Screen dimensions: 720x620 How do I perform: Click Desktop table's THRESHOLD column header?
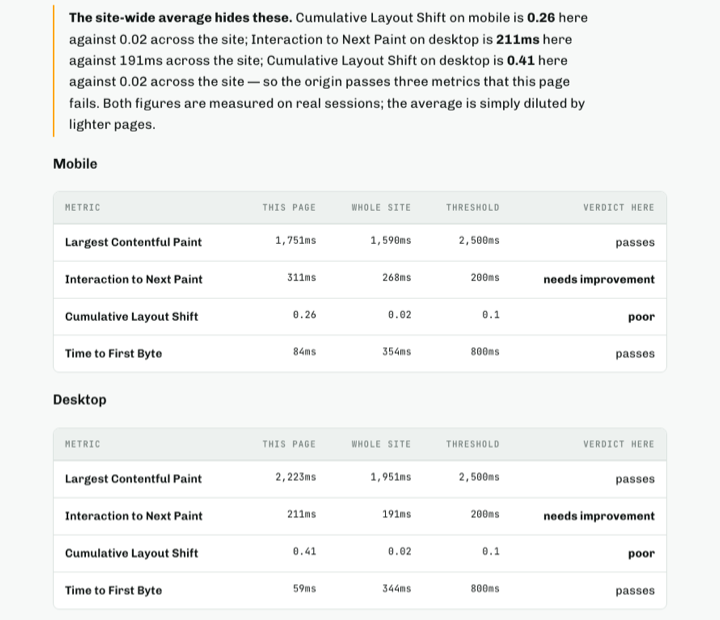pos(472,444)
